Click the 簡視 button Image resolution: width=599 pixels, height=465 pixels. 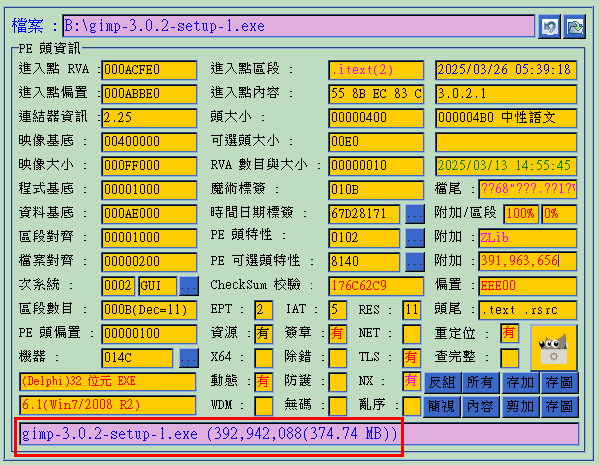click(442, 407)
